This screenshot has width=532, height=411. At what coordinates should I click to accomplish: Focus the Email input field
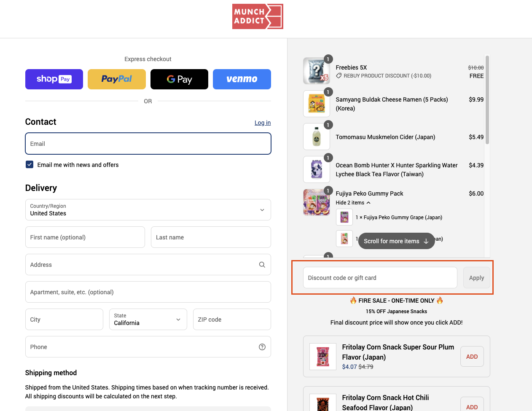[x=148, y=144]
